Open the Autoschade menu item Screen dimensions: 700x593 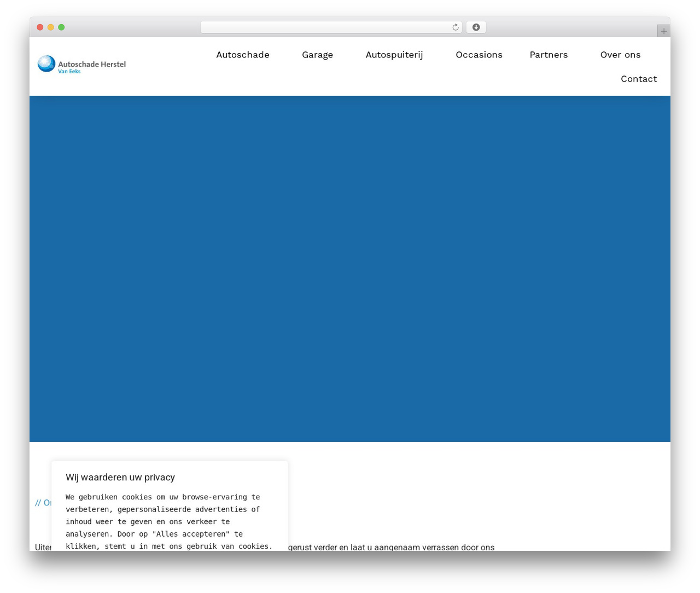[x=243, y=55]
